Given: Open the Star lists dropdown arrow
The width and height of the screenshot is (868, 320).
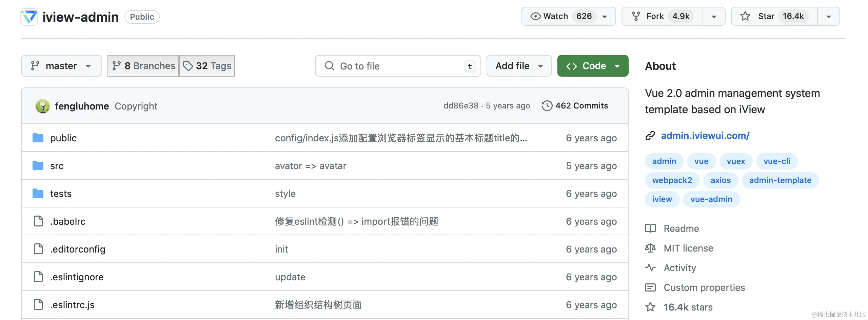Looking at the screenshot, I should (828, 17).
